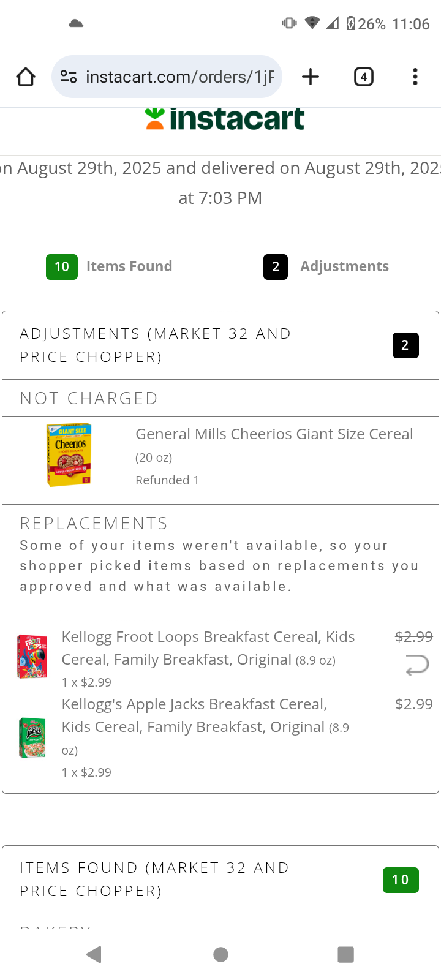Tap the browser home icon

point(26,77)
